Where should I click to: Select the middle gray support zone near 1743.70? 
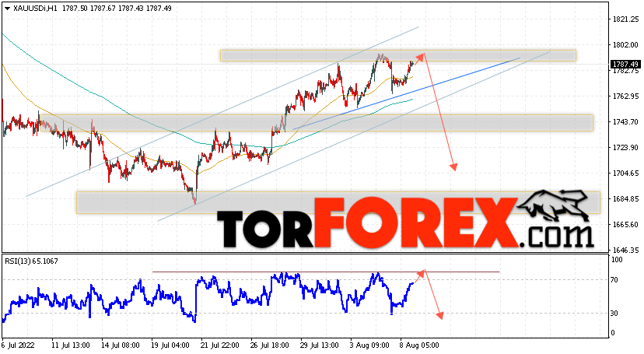pos(317,123)
